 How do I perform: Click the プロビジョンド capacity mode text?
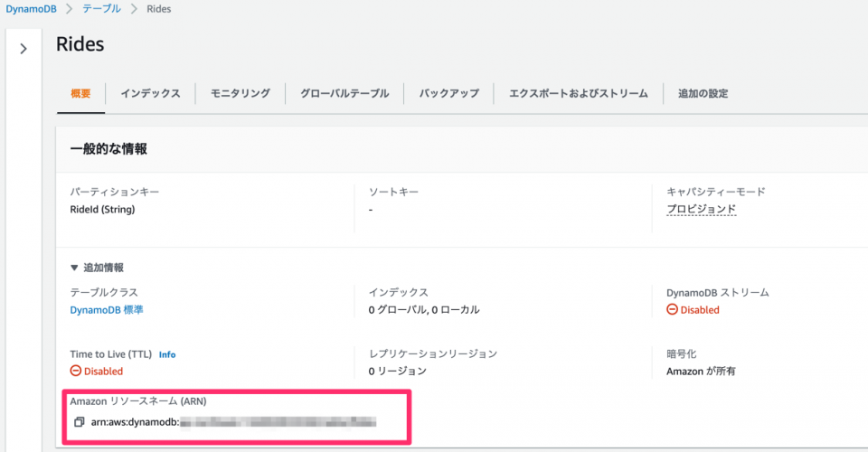coord(701,209)
